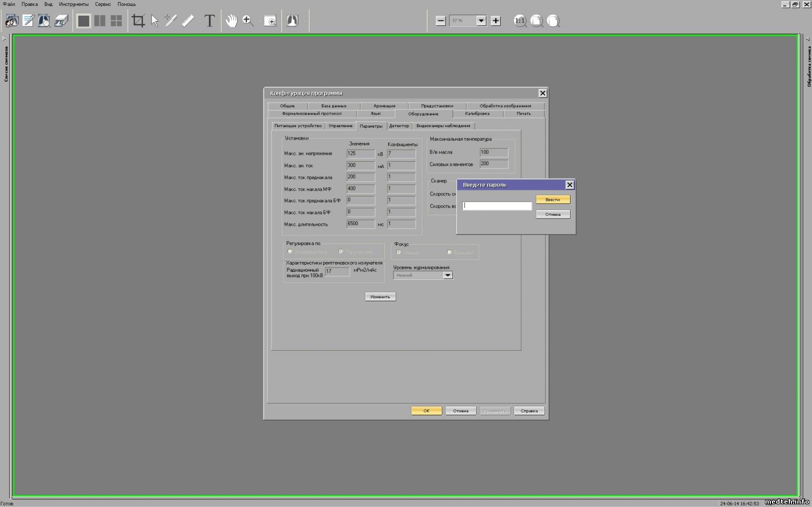Screen dimensions: 812x507
Task: Select the magic wand tool
Action: pyautogui.click(x=171, y=21)
